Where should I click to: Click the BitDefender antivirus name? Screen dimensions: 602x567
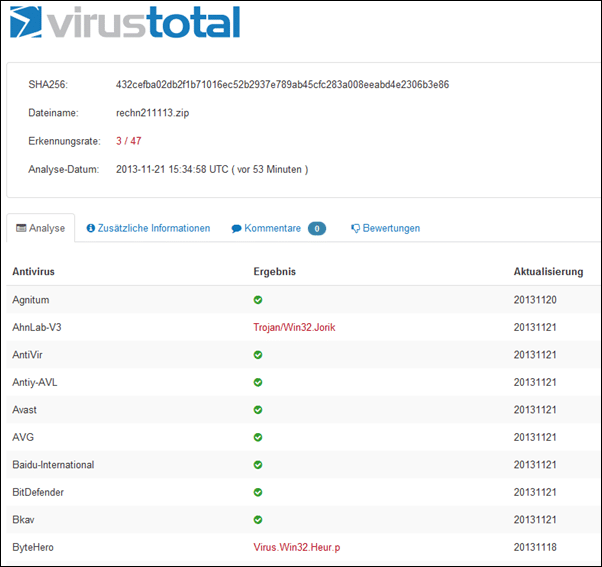38,492
